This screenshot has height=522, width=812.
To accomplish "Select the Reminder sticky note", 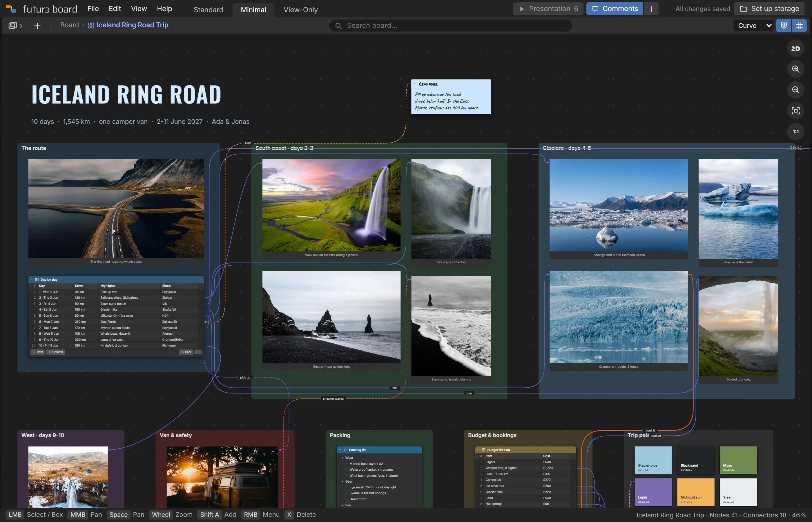I will tap(451, 97).
